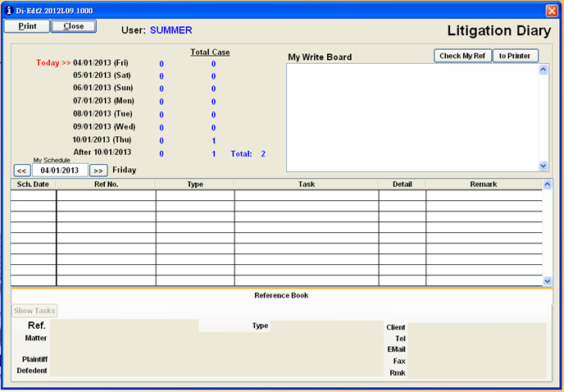
Task: Open Check My Ref
Action: pyautogui.click(x=462, y=56)
